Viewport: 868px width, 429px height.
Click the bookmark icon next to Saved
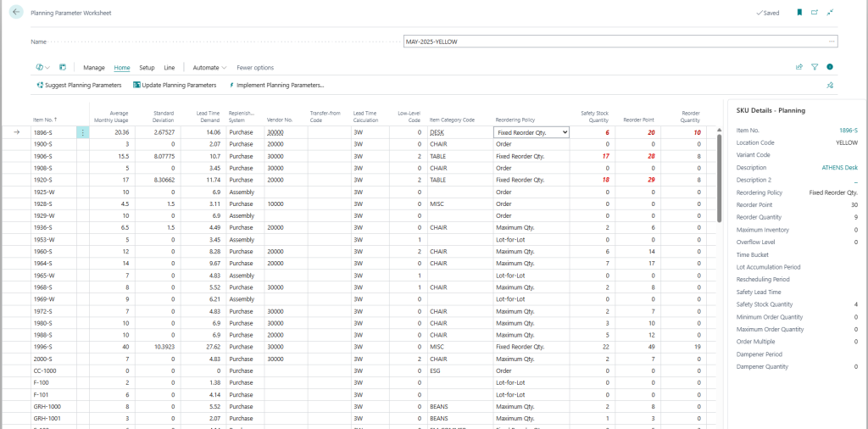tap(799, 14)
